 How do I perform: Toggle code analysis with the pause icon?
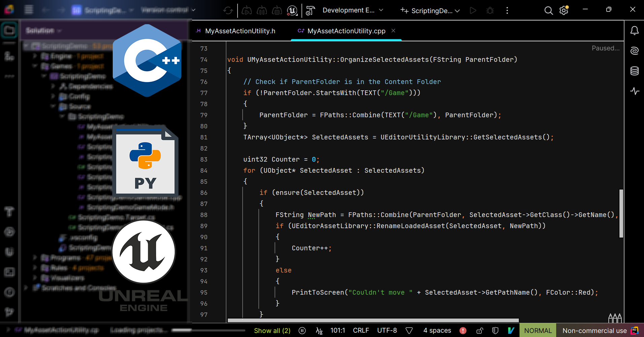coord(302,331)
